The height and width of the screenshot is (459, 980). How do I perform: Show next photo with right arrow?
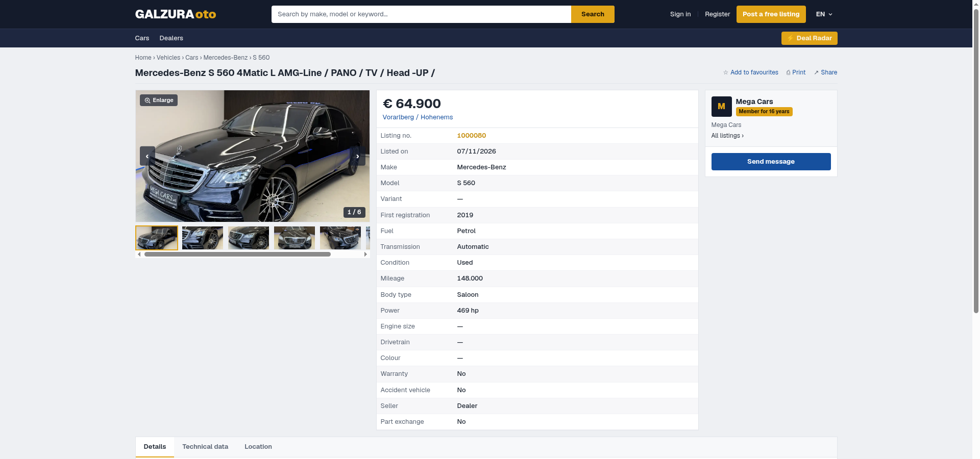[x=358, y=156]
